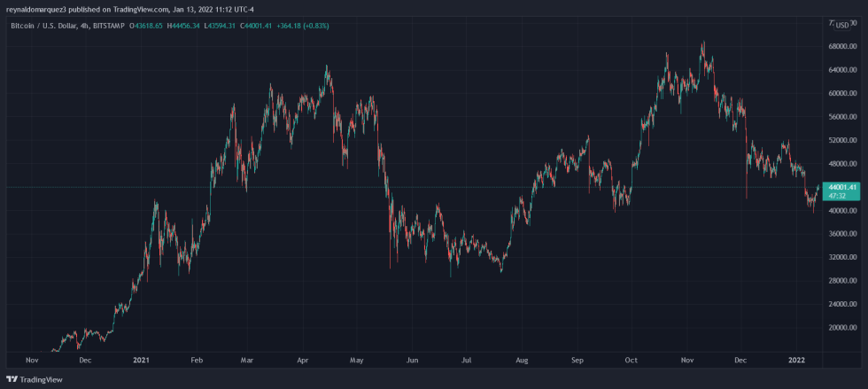Click the TradingView logo icon

click(12, 380)
